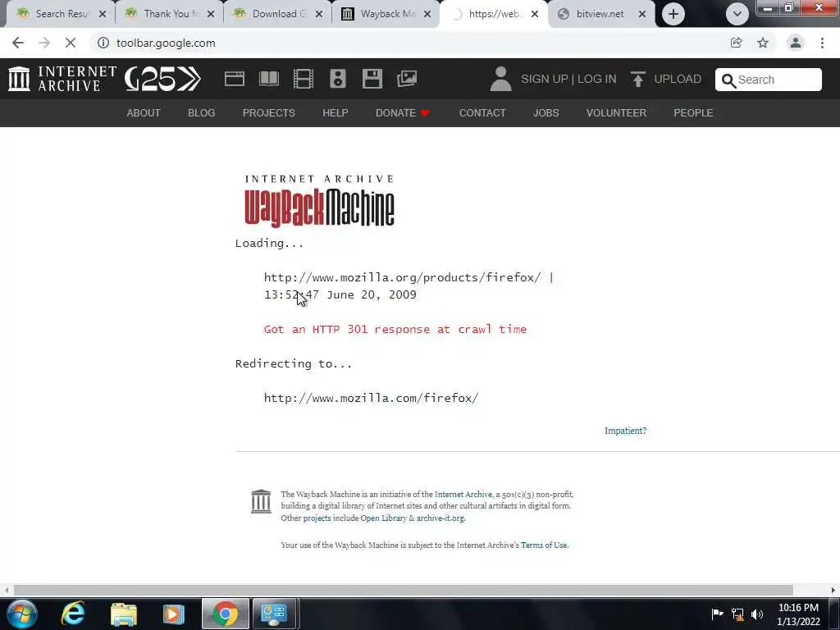The image size is (840, 630).
Task: Open the Terms of Use link
Action: [x=544, y=546]
